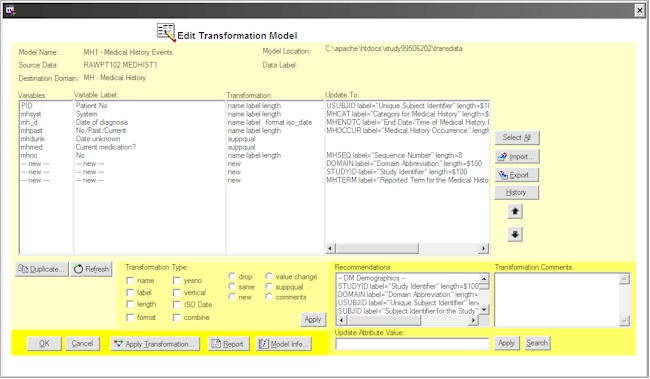Select the MHSEQ row in Update To
650x379 pixels.
click(x=394, y=155)
